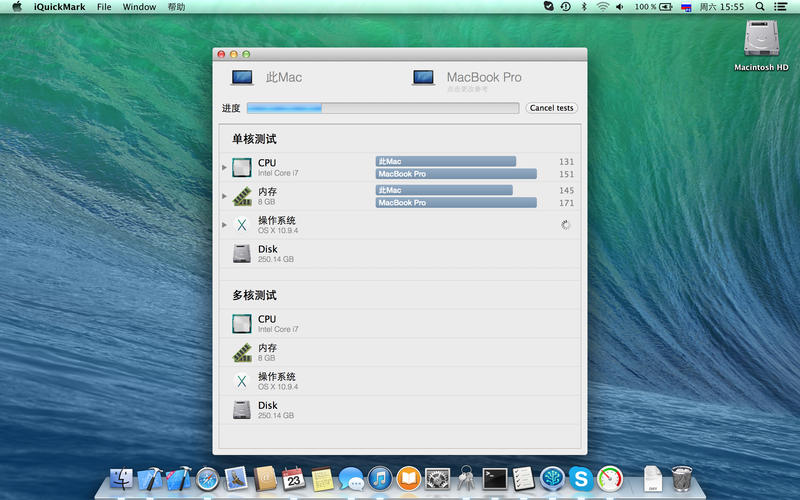Click the Wi-Fi status icon
The image size is (800, 500).
click(x=603, y=7)
